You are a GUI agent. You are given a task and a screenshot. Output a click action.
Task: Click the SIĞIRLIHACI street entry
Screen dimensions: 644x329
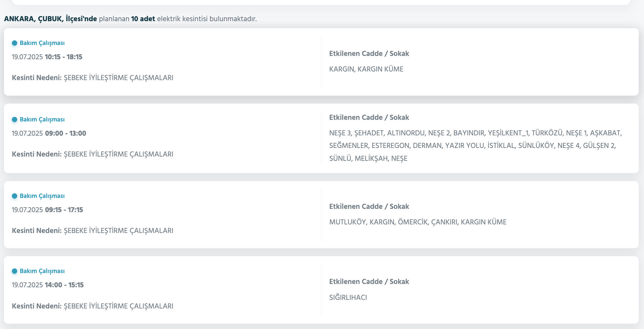[x=348, y=298]
